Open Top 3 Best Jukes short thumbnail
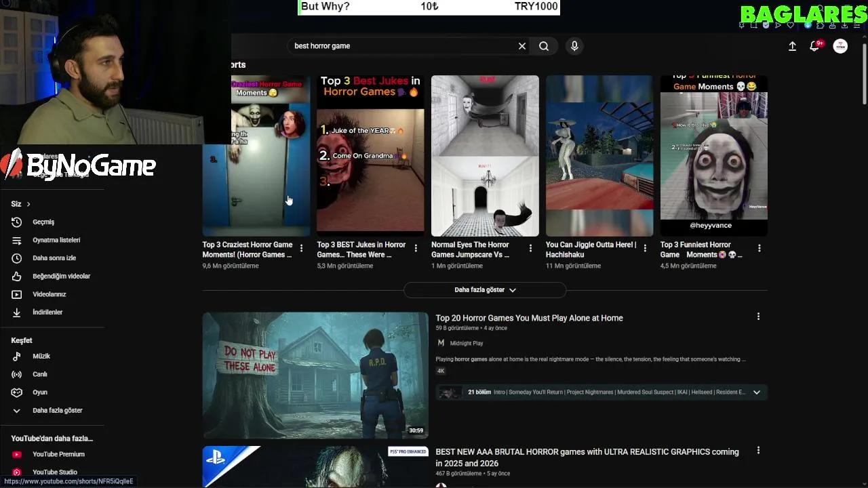 370,156
